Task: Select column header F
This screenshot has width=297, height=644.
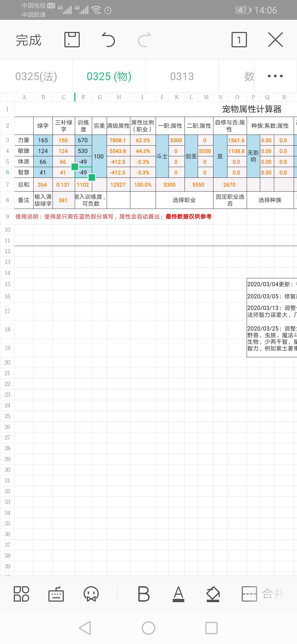Action: coord(83,97)
